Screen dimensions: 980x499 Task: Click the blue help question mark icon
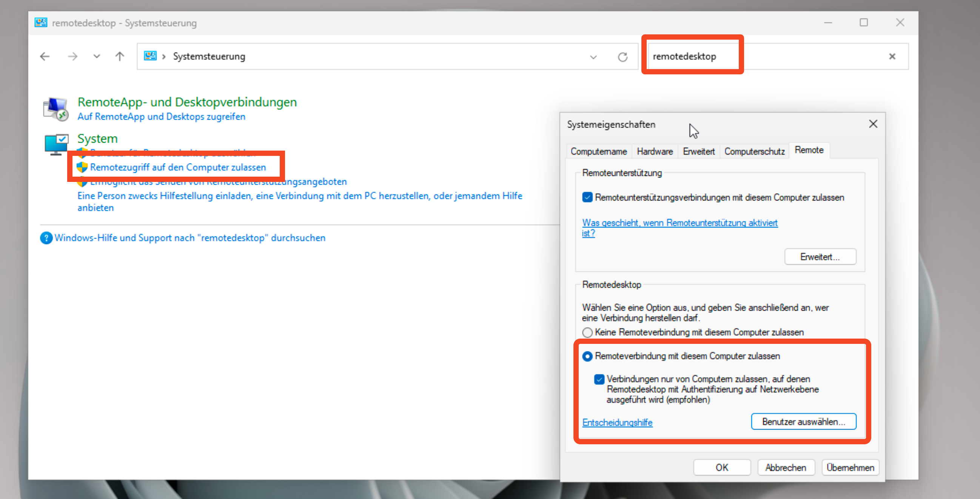pyautogui.click(x=46, y=238)
